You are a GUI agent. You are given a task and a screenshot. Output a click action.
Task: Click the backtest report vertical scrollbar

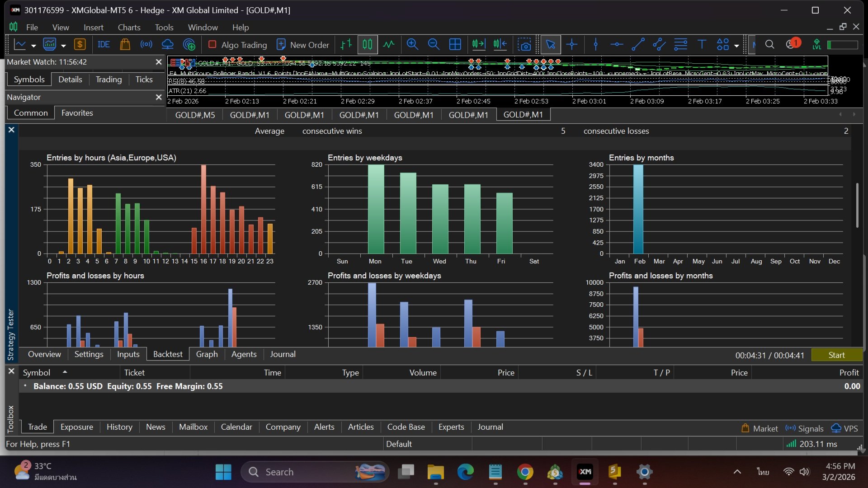pos(857,206)
